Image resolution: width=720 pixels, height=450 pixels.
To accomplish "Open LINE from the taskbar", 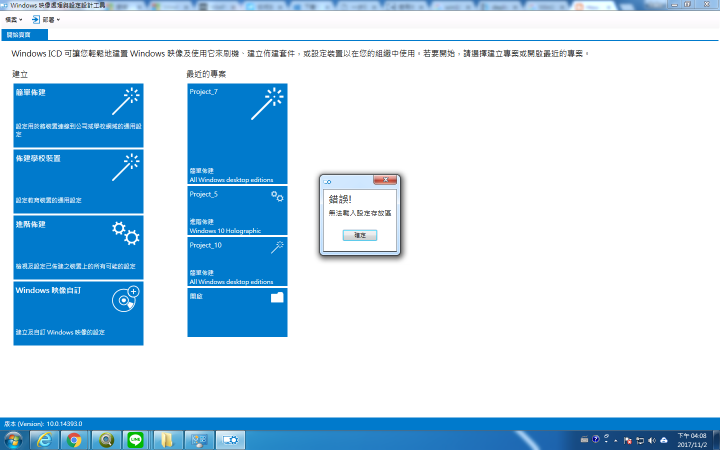I will [x=135, y=440].
